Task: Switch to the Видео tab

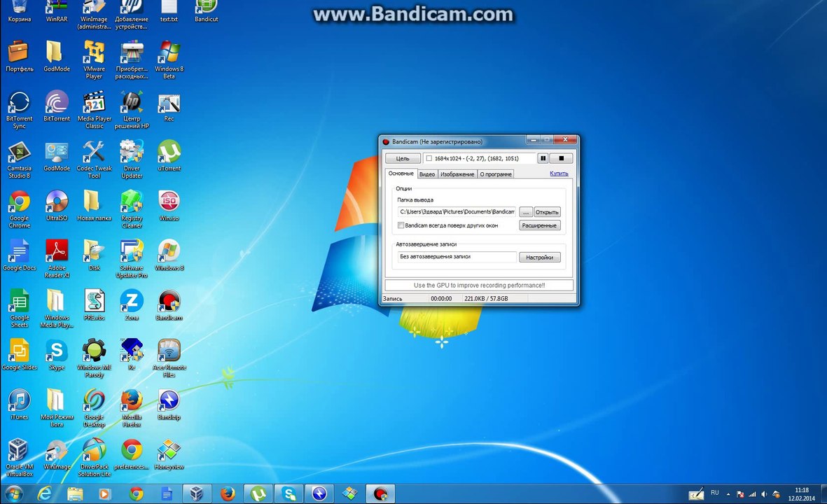Action: coord(426,174)
